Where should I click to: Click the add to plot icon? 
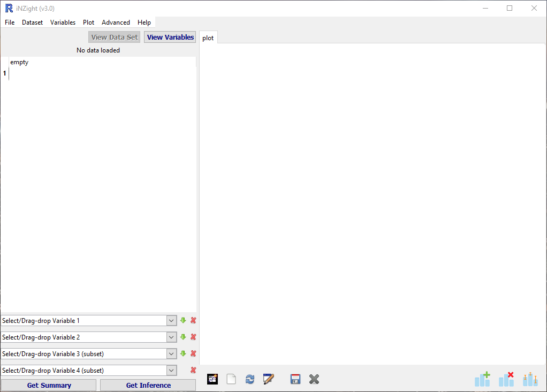click(482, 379)
